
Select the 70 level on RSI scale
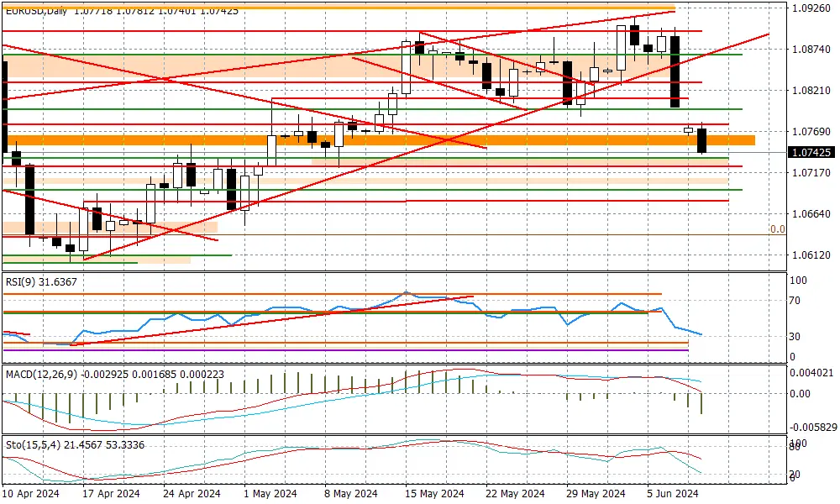point(796,301)
